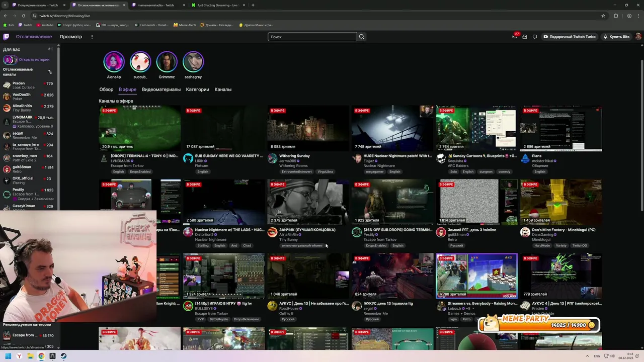Close the Отслеживаемые активные browser tab
This screenshot has width=644, height=362.
(124, 5)
